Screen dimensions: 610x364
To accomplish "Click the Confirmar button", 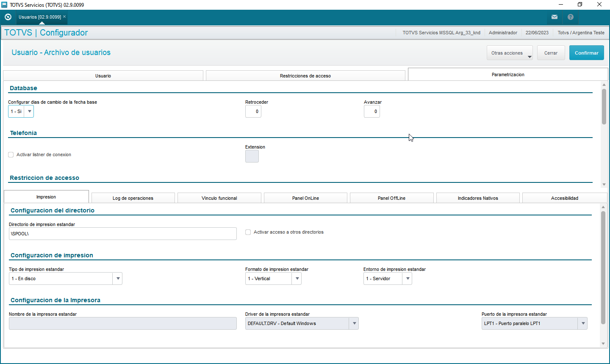I will [x=587, y=53].
